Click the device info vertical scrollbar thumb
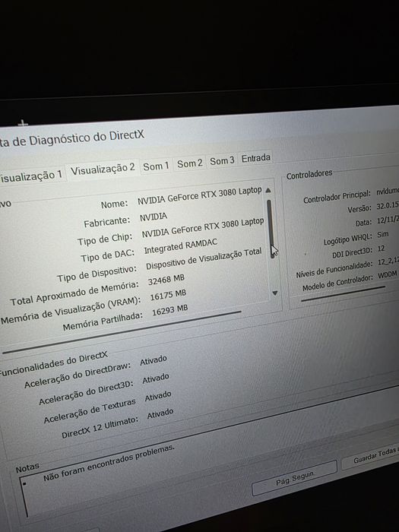Screen dimensions: 399x532 click(x=271, y=228)
